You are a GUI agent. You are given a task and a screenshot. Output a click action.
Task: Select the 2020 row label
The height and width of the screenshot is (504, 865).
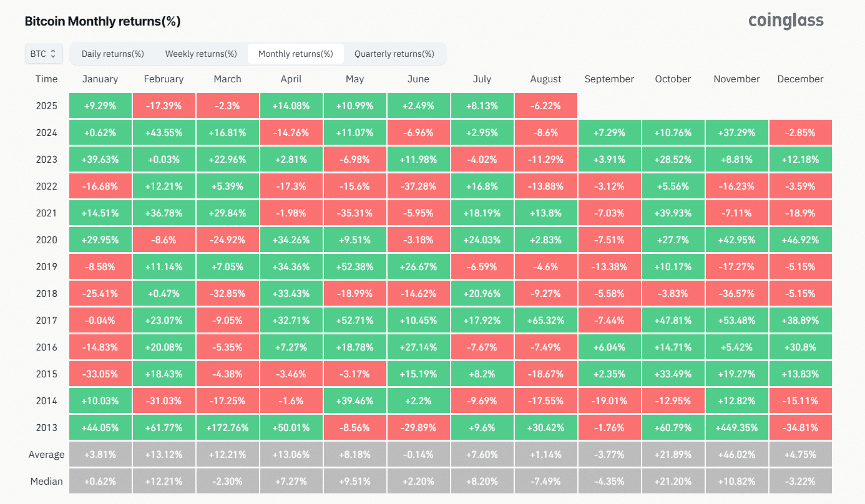coord(47,240)
